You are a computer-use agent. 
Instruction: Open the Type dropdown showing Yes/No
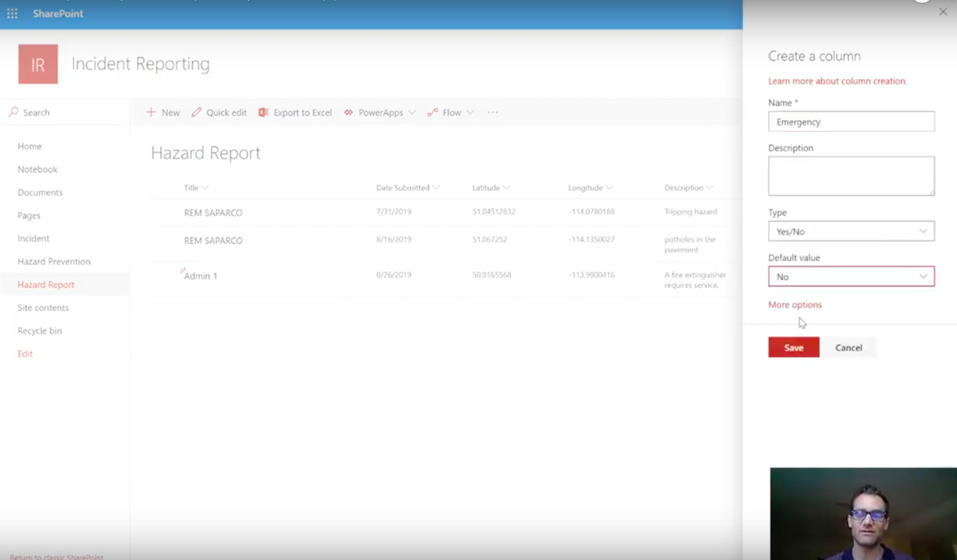coord(851,231)
